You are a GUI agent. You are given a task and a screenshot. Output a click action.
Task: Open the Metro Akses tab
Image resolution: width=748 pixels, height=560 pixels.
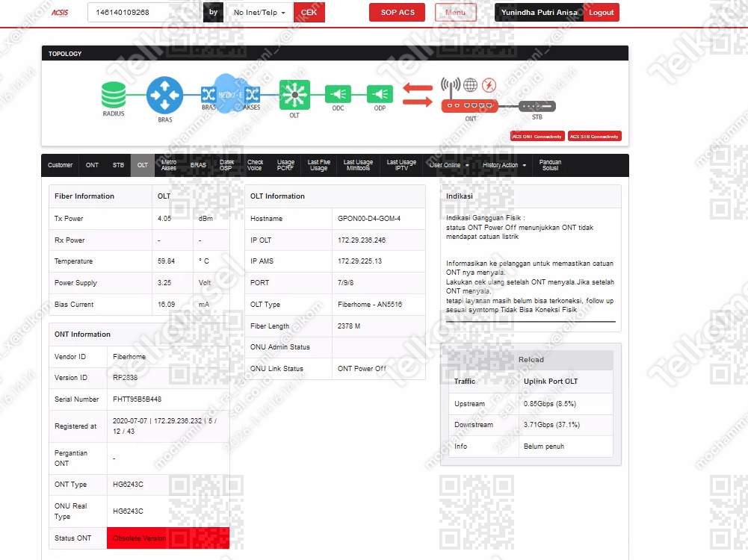[x=169, y=165]
